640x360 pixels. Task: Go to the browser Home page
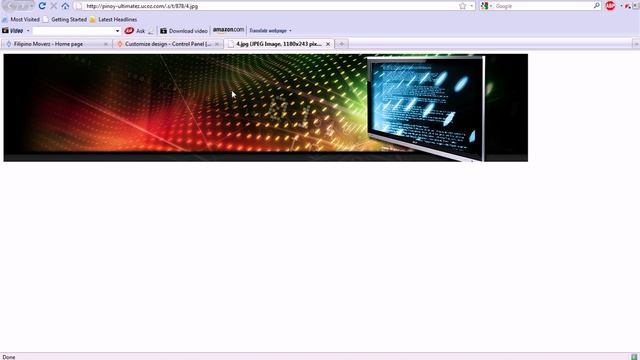click(x=65, y=6)
